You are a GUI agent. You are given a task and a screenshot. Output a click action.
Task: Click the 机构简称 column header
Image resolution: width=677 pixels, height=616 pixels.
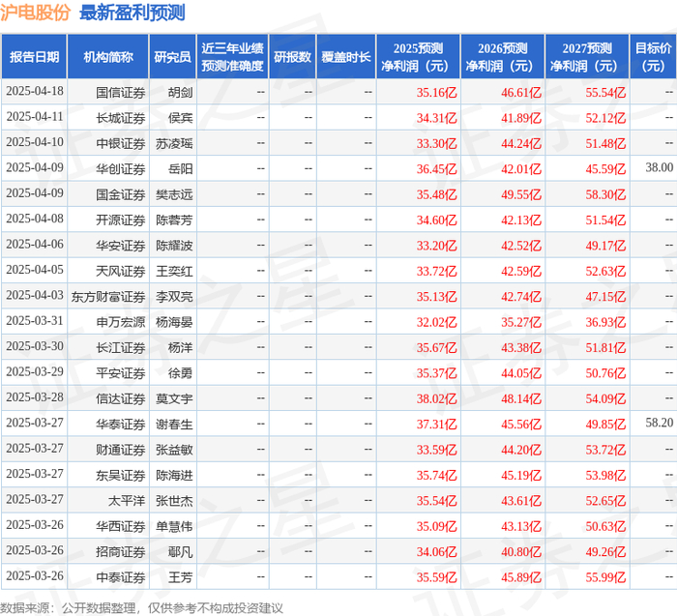point(108,57)
